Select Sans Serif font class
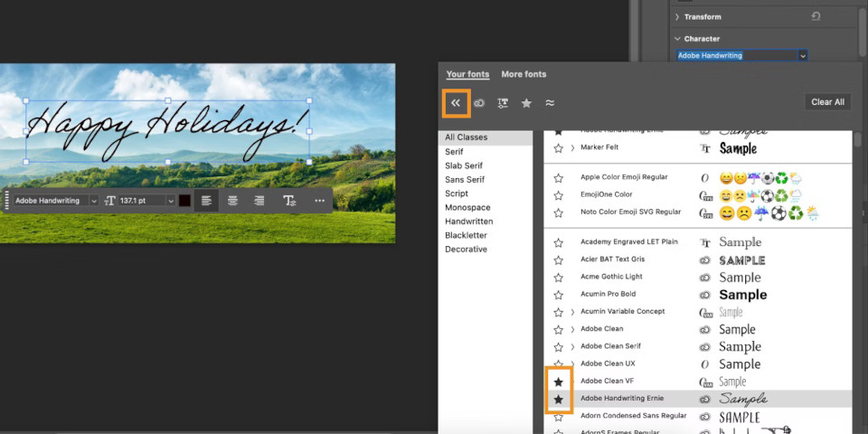The image size is (868, 434). point(465,179)
